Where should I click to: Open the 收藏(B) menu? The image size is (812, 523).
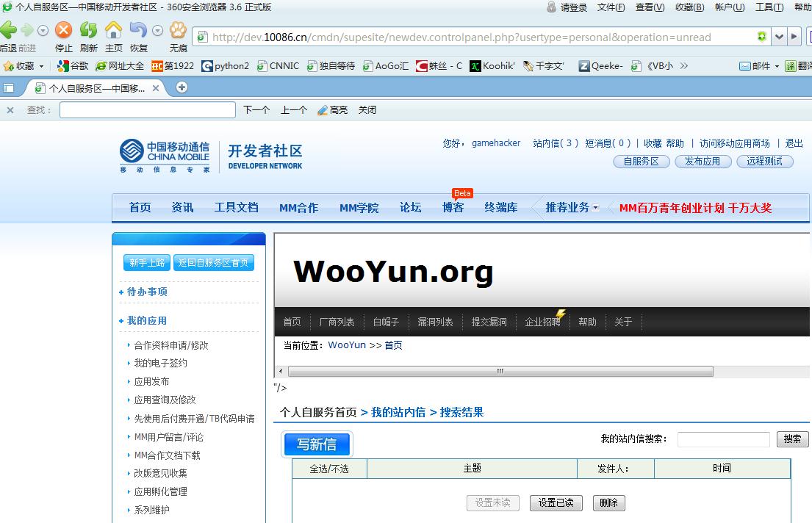tap(690, 7)
